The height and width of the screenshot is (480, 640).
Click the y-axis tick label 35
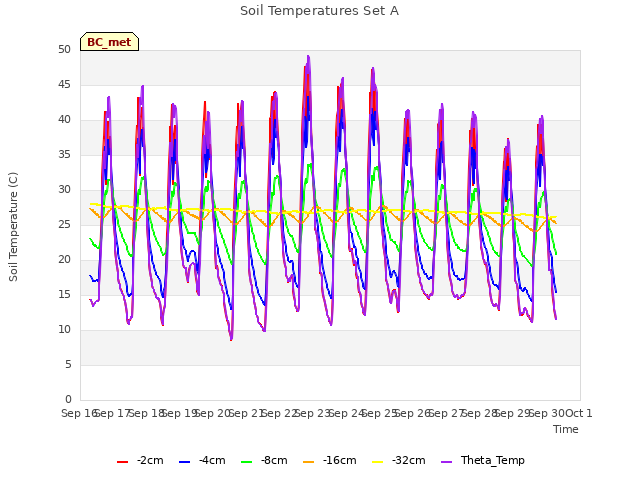(x=64, y=155)
